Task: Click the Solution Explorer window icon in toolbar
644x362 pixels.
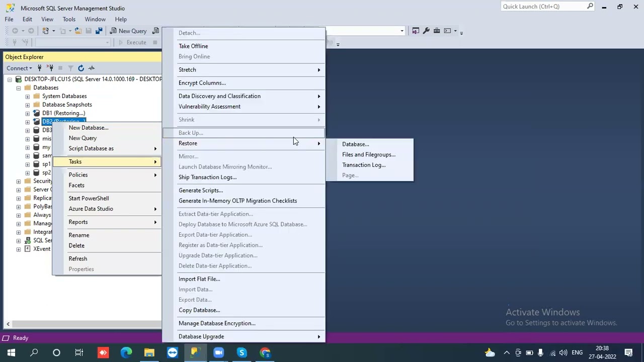Action: (416, 31)
